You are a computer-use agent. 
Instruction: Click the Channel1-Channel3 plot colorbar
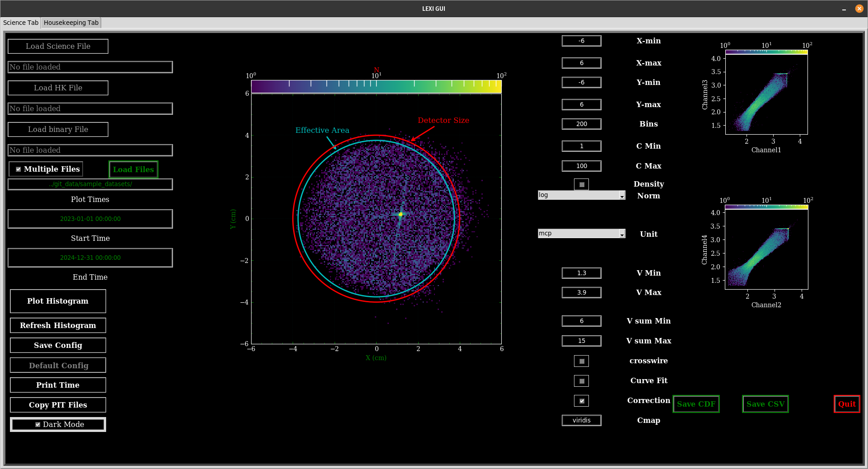click(x=766, y=52)
